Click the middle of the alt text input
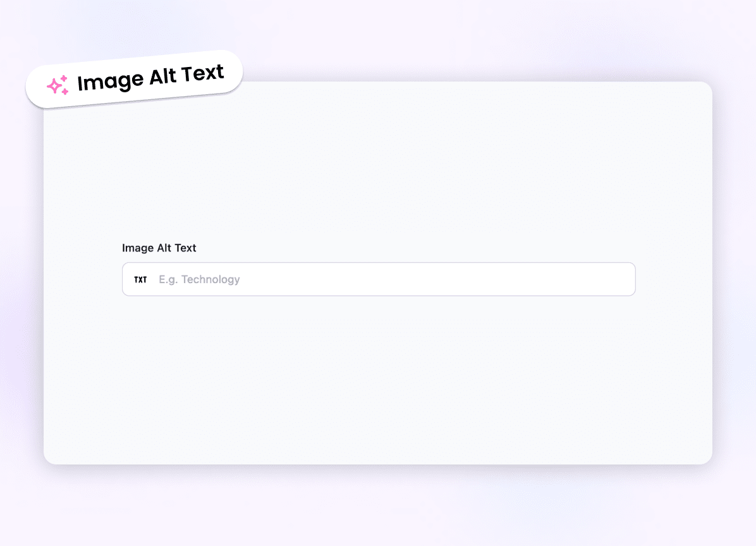The width and height of the screenshot is (756, 546). (x=379, y=279)
